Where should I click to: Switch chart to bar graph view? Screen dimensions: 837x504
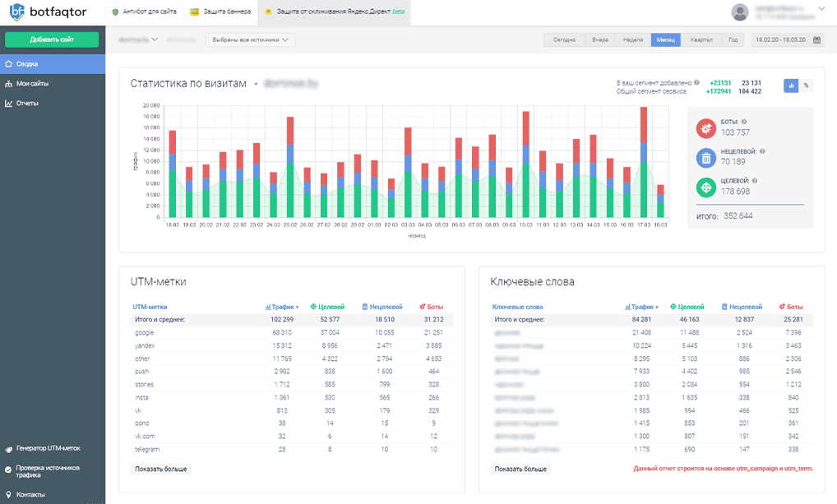tap(791, 85)
